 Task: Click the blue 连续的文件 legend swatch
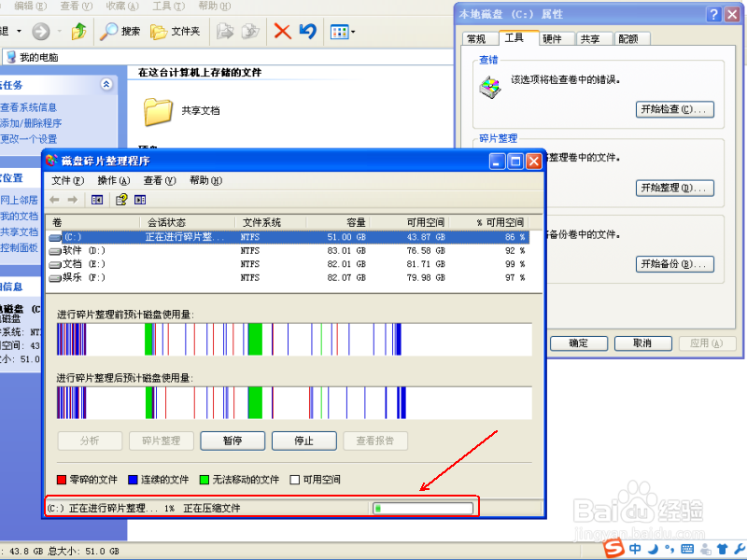tap(133, 480)
